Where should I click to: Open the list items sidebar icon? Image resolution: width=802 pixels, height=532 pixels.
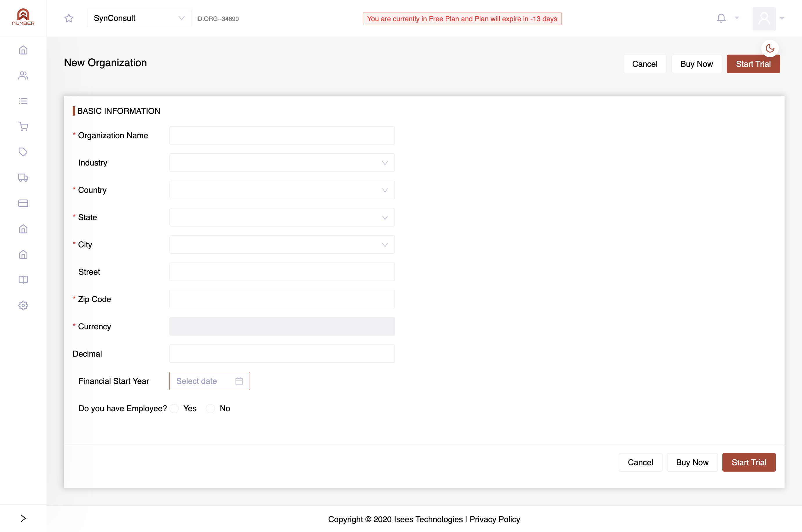click(23, 101)
